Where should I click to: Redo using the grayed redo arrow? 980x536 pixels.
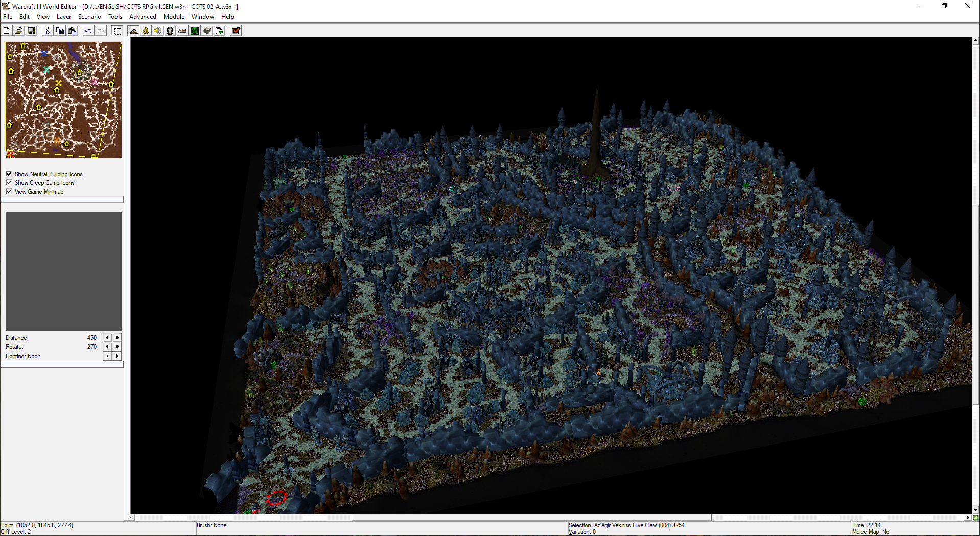[x=101, y=31]
